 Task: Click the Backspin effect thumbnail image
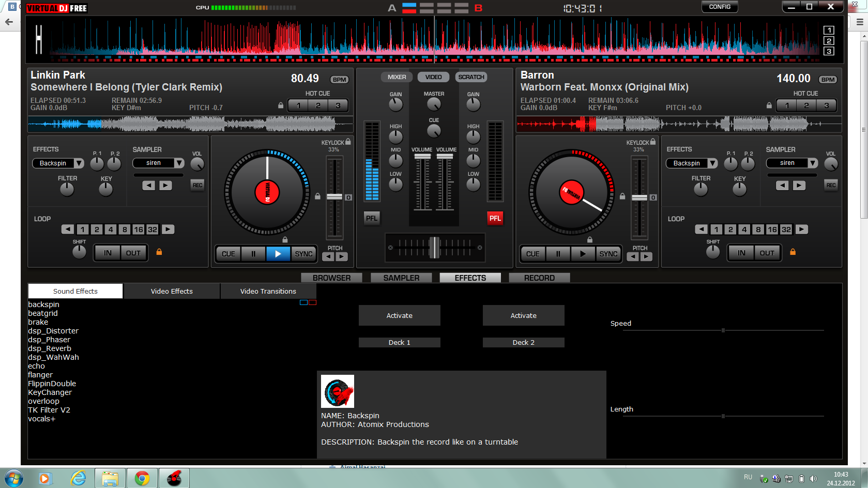(338, 391)
